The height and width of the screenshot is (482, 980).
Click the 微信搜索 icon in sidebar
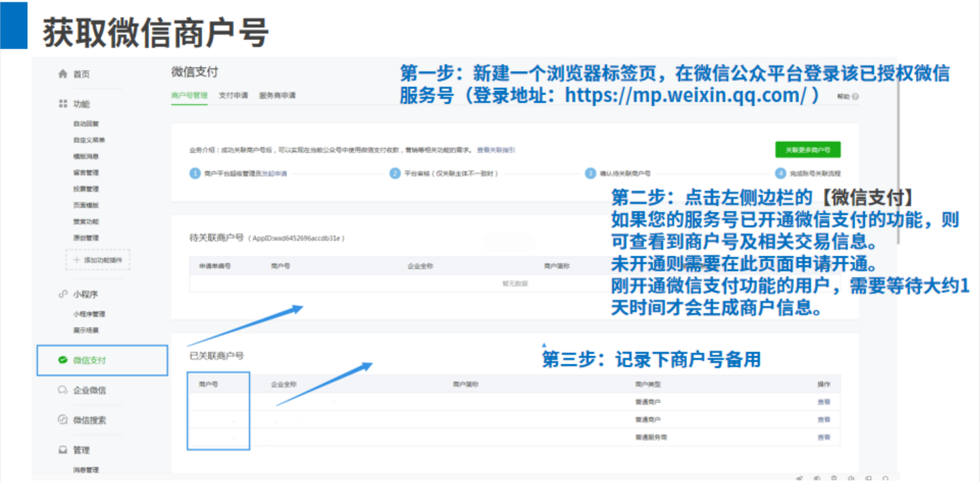63,420
